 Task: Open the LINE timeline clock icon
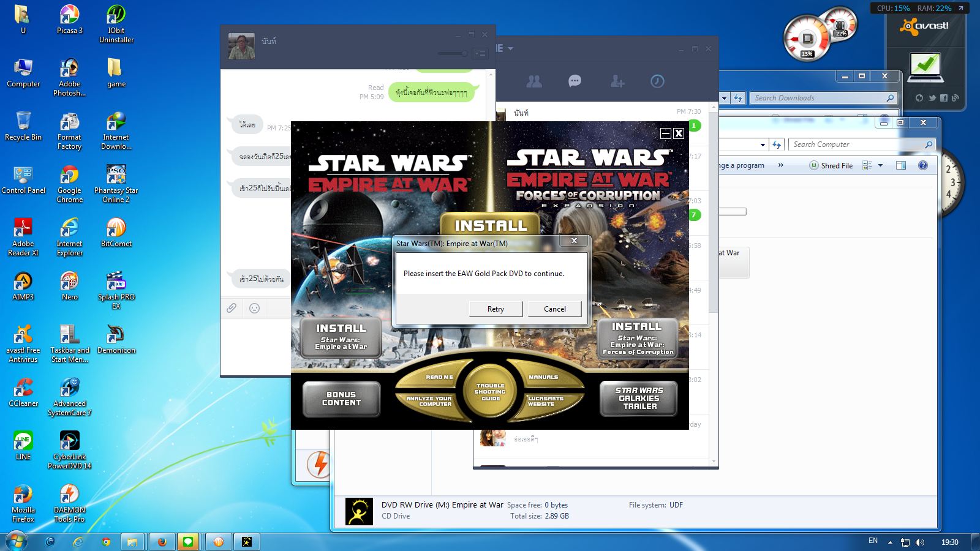pyautogui.click(x=657, y=81)
